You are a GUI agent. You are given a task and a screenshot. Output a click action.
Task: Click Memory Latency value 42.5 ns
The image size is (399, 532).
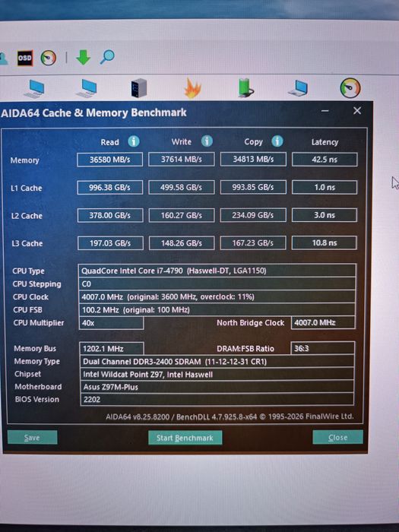pyautogui.click(x=325, y=160)
